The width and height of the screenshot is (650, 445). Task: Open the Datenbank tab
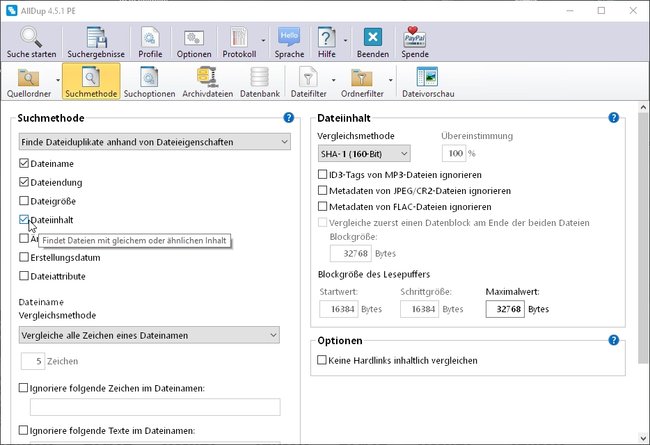260,82
